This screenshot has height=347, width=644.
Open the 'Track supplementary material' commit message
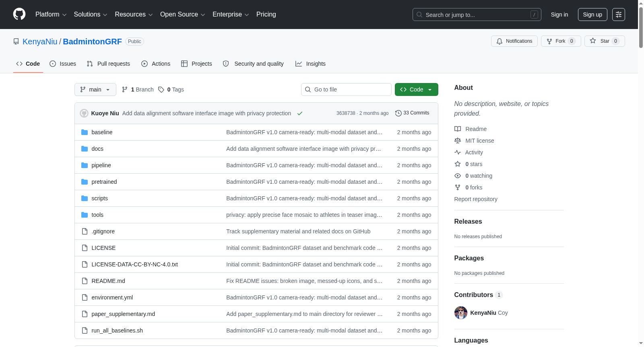(x=298, y=231)
